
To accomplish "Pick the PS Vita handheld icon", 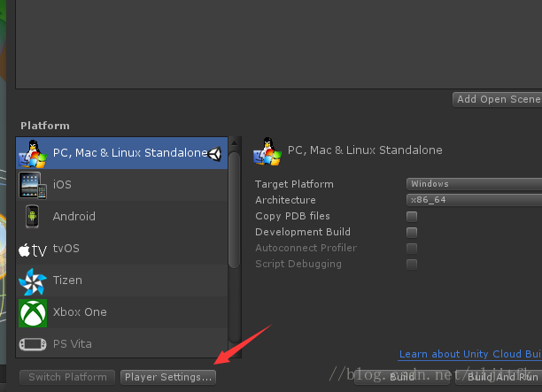I will tap(33, 344).
